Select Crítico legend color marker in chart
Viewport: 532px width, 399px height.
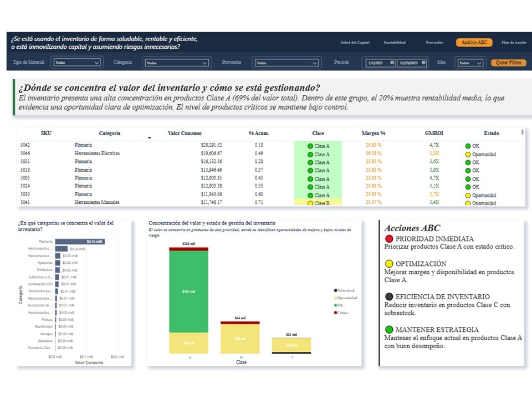coord(336,313)
